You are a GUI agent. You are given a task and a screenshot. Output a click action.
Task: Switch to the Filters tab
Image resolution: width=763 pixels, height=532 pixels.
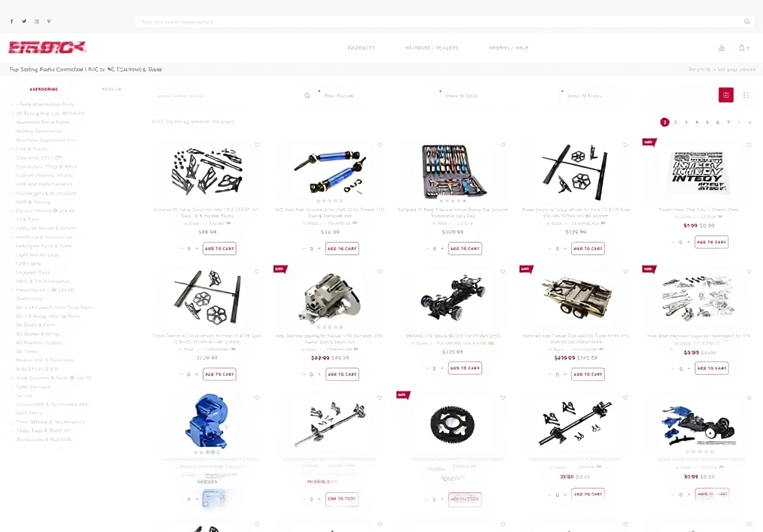pos(112,89)
